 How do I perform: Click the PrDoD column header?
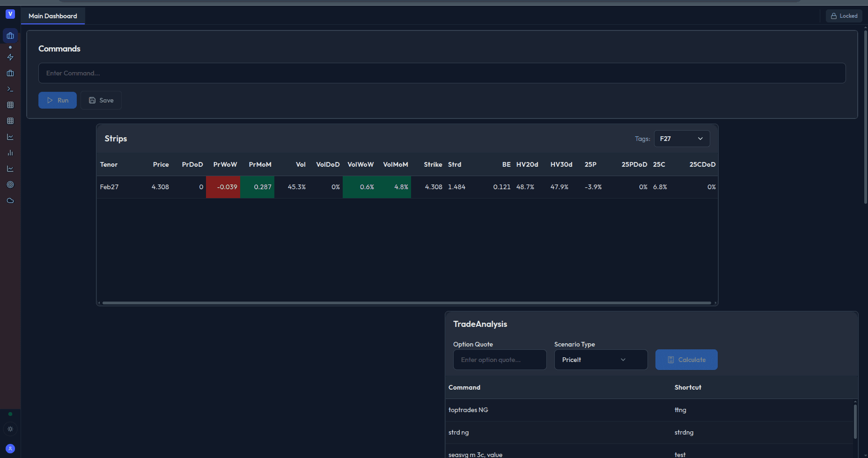(192, 164)
